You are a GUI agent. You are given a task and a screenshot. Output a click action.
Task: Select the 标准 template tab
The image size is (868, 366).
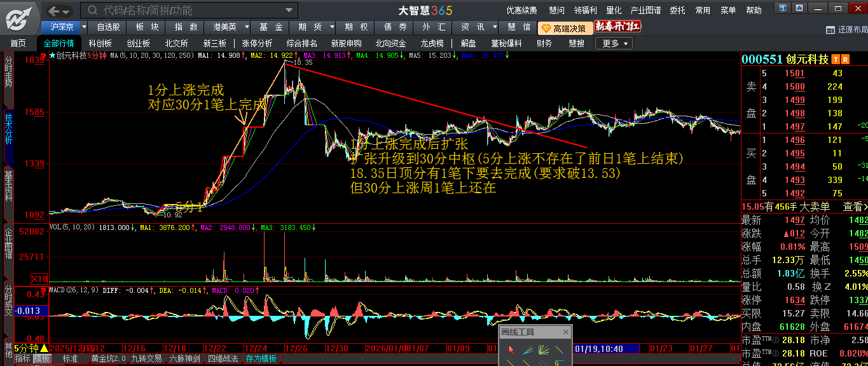click(x=71, y=359)
